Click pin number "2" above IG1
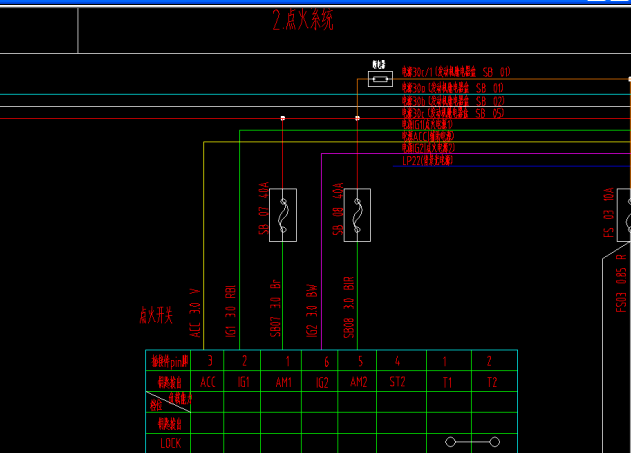The image size is (631, 453). [244, 361]
